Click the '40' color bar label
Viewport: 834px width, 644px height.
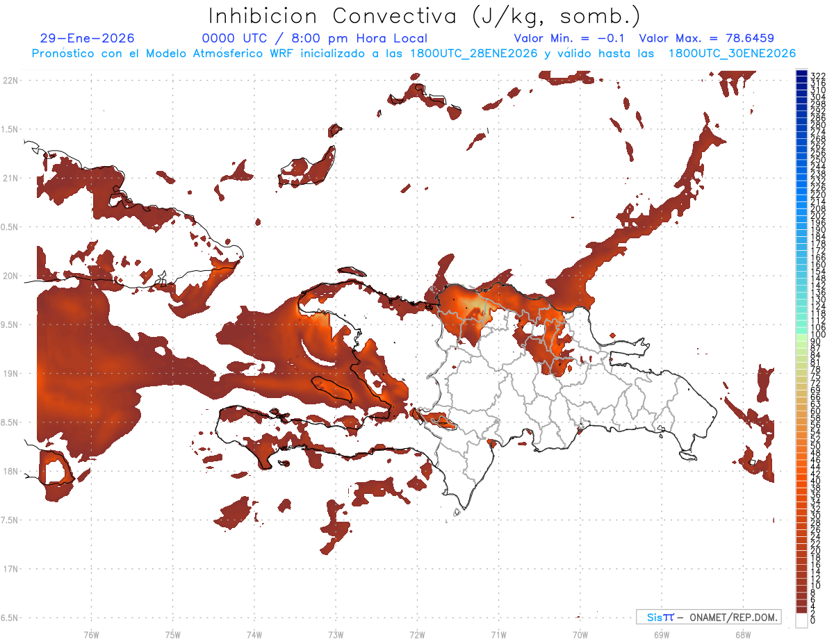[x=816, y=481]
